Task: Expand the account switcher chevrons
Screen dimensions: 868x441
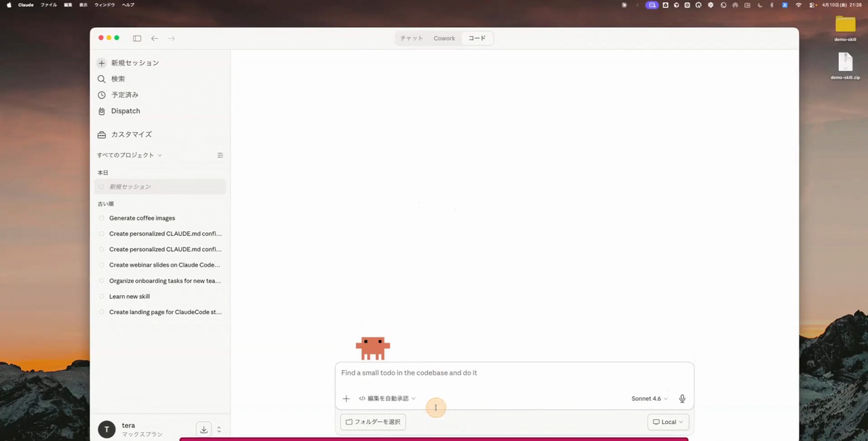Action: [x=219, y=429]
